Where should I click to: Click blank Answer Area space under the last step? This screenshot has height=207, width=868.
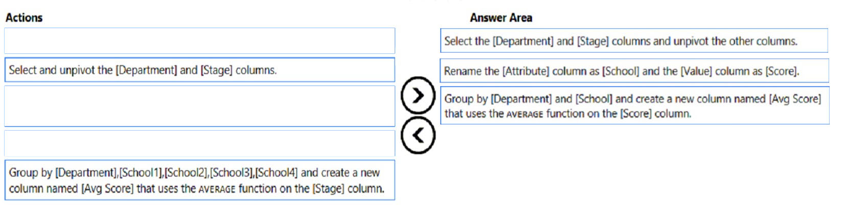634,164
